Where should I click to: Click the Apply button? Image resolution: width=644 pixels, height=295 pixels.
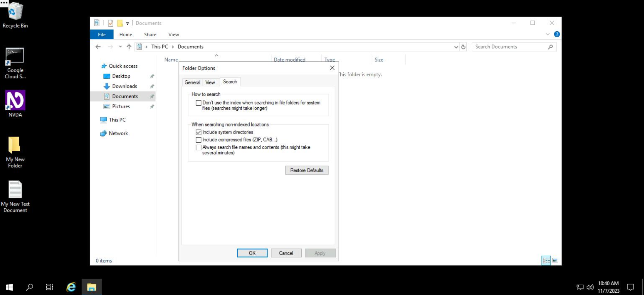320,253
